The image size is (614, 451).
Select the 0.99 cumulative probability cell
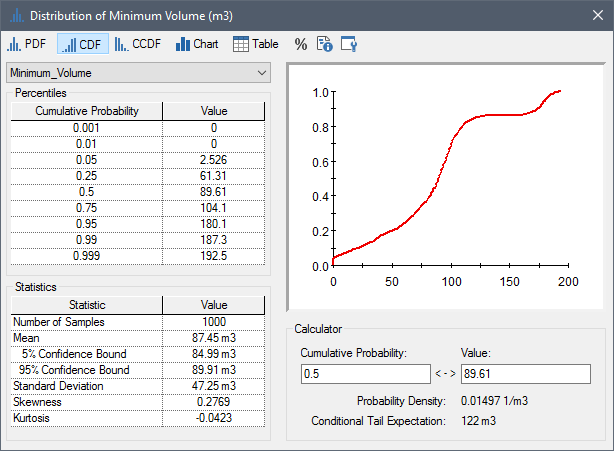[87, 240]
